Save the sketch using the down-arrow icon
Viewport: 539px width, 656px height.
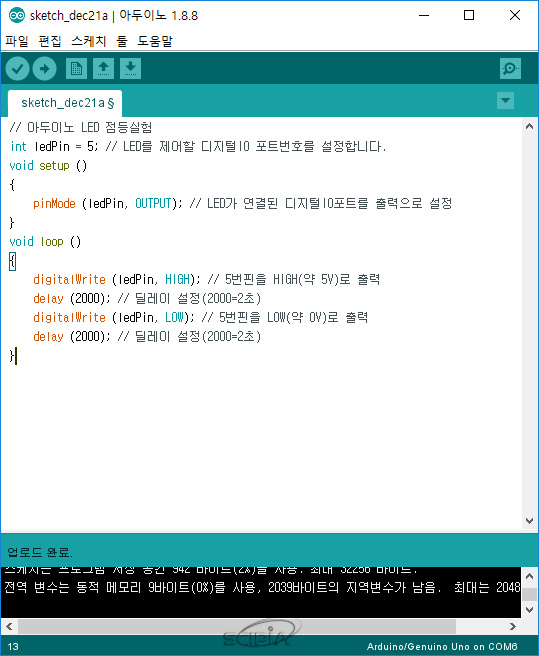131,69
